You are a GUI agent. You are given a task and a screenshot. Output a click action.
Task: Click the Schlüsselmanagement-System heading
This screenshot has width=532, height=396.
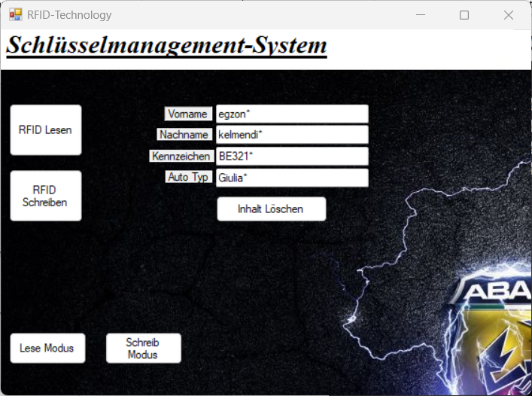click(x=167, y=46)
